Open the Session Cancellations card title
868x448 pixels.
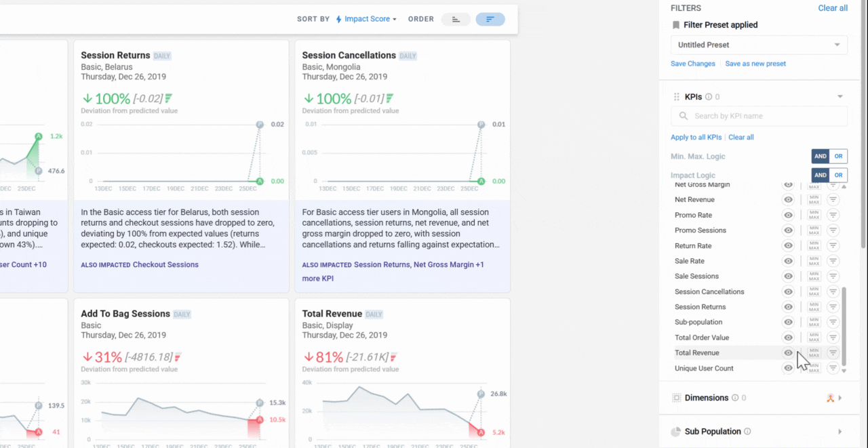click(349, 56)
